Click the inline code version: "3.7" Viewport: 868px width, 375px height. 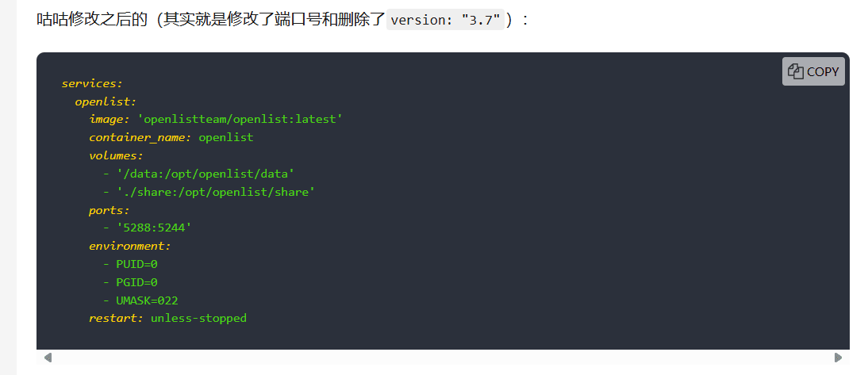446,21
